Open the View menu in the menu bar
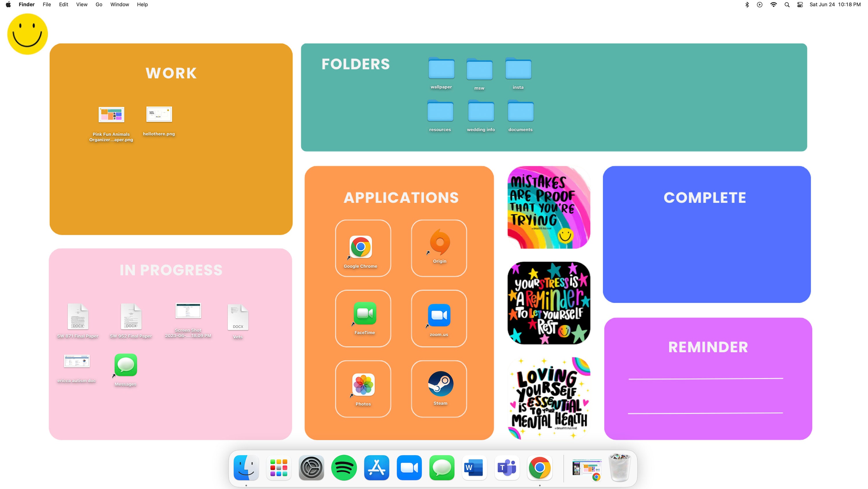This screenshot has width=868, height=489. [x=82, y=4]
